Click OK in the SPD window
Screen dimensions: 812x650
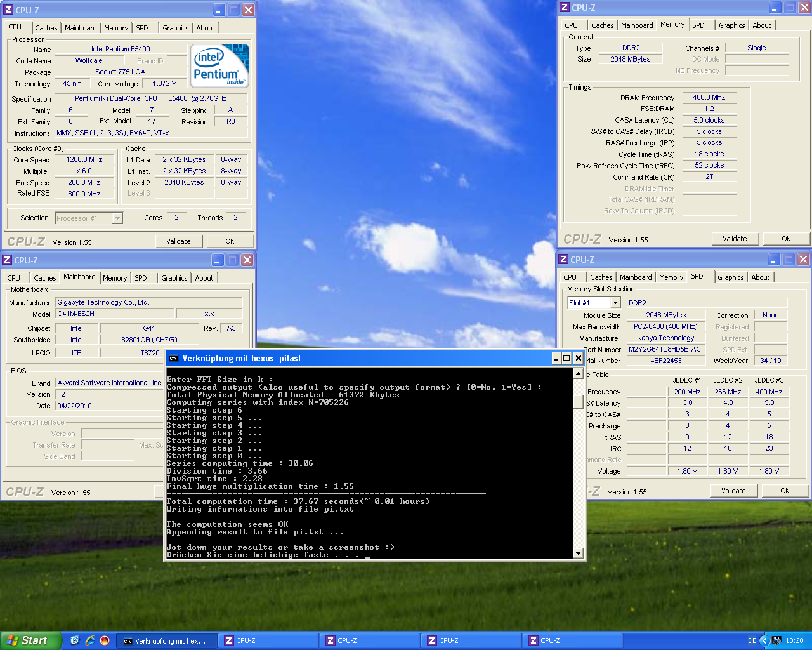[785, 491]
